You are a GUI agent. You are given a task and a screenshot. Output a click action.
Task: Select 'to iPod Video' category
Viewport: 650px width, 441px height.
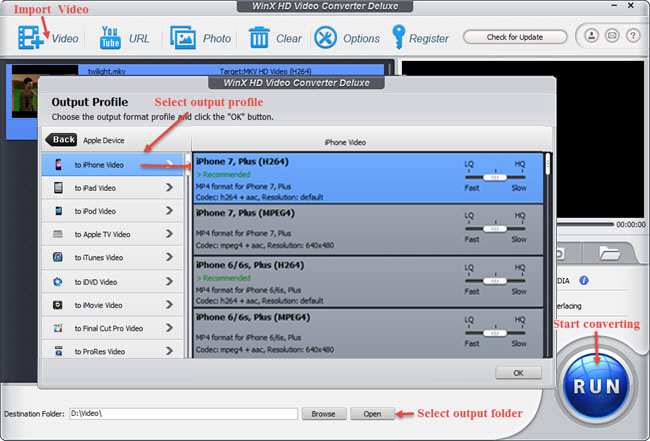113,211
